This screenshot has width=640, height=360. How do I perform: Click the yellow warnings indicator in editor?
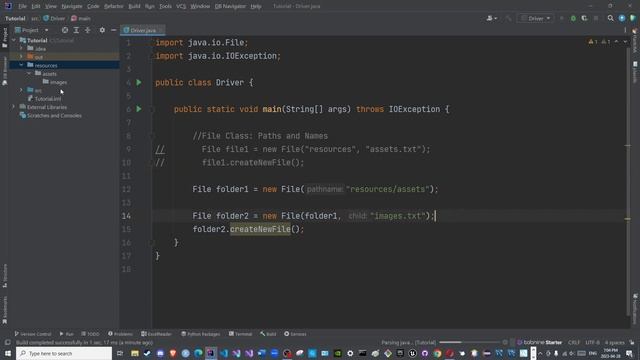(593, 42)
